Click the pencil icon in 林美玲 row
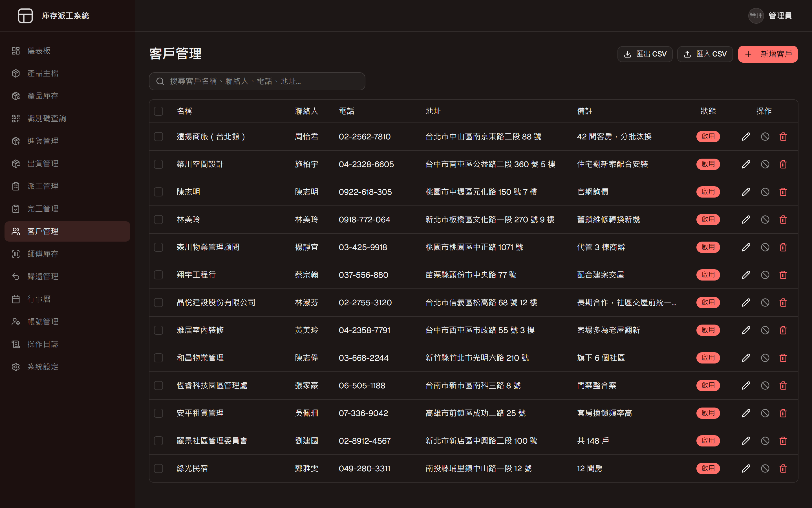Image resolution: width=812 pixels, height=508 pixels. click(x=745, y=220)
